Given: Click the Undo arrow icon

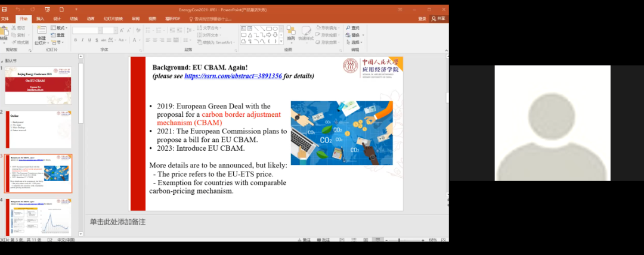Looking at the screenshot, I should tap(17, 10).
